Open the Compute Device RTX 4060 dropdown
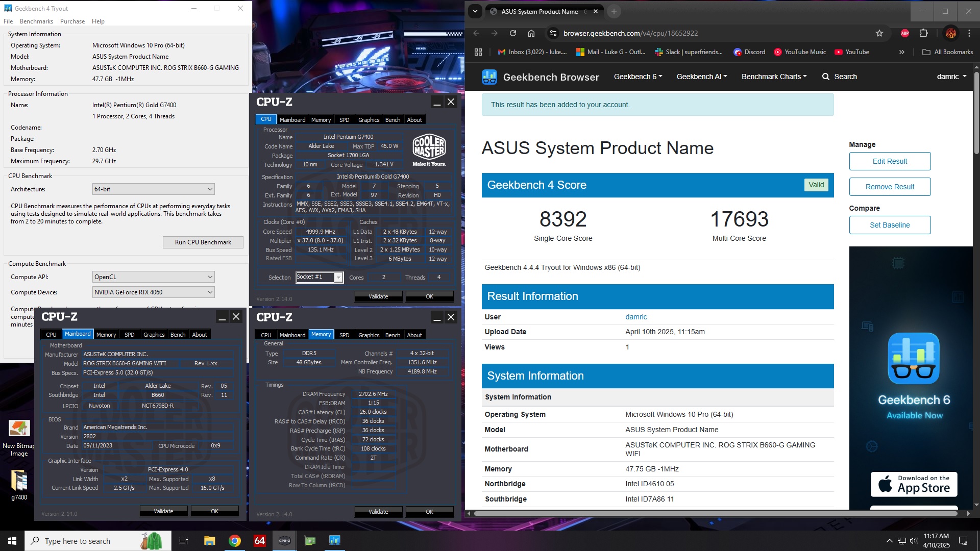This screenshot has height=551, width=980. coord(153,292)
